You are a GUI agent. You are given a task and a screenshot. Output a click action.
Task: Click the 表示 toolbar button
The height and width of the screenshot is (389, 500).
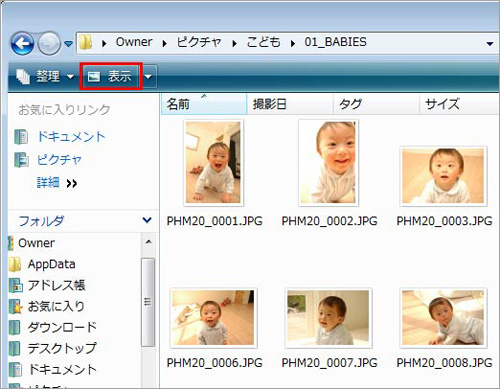point(111,77)
